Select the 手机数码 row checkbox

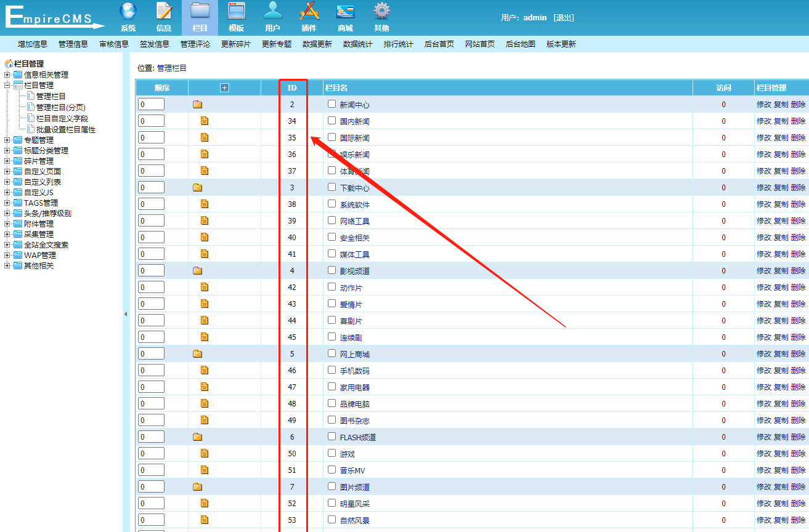(332, 370)
